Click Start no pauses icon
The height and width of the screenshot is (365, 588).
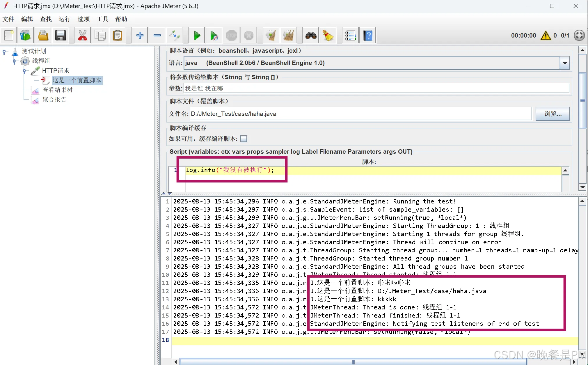[214, 36]
